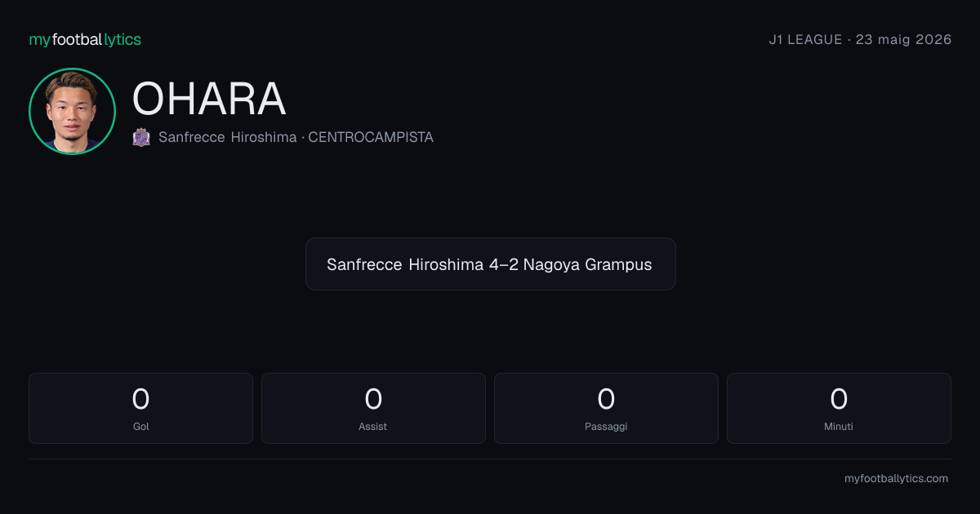Select the Passaggi stat card
This screenshot has height=514, width=980.
(606, 408)
